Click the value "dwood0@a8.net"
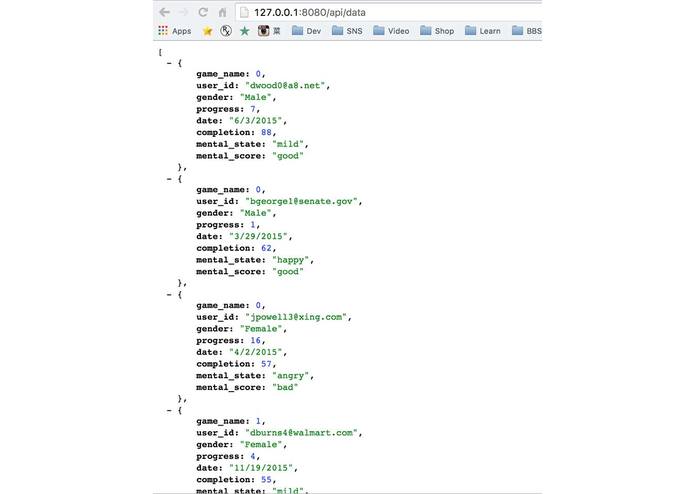This screenshot has width=695, height=494. tap(285, 86)
